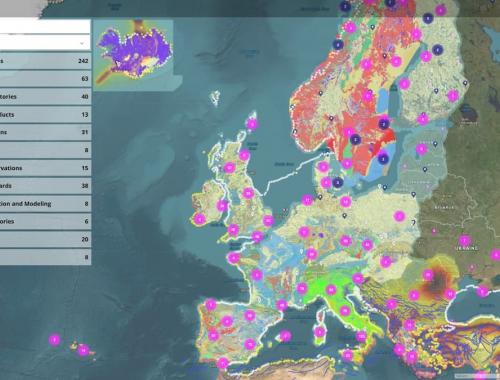Screen dimensions: 500x380
Task: Click the Iceland inset map thumbnail
Action: pos(133,55)
